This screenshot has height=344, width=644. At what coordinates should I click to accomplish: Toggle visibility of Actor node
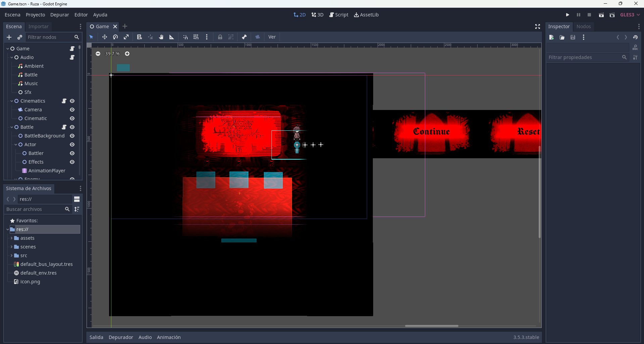[x=72, y=145]
